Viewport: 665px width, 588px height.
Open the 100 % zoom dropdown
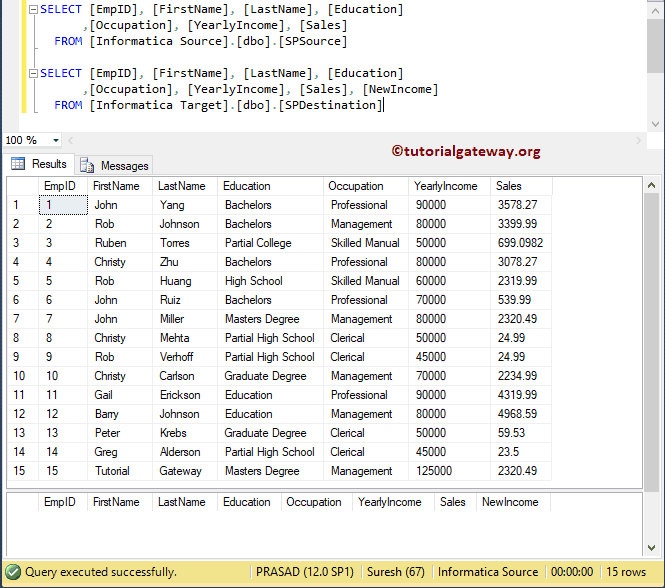click(x=54, y=140)
